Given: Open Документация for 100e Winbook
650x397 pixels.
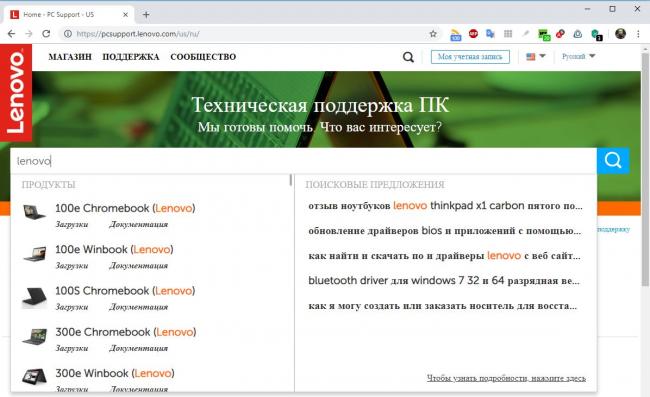Looking at the screenshot, I should coord(138,266).
